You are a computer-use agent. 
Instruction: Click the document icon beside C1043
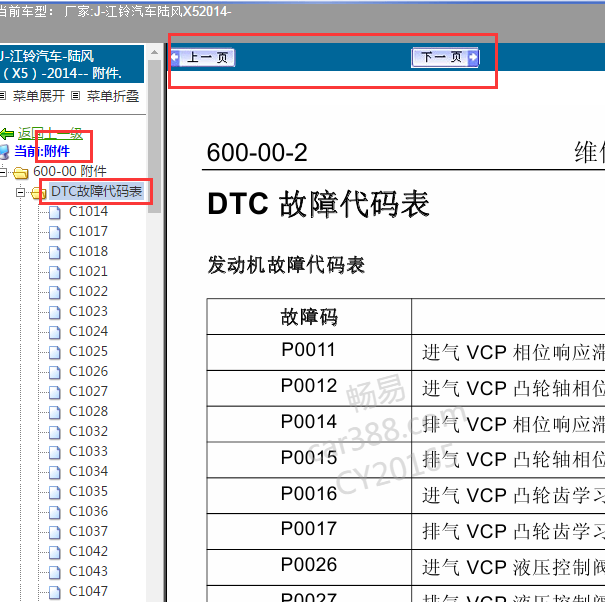(54, 573)
